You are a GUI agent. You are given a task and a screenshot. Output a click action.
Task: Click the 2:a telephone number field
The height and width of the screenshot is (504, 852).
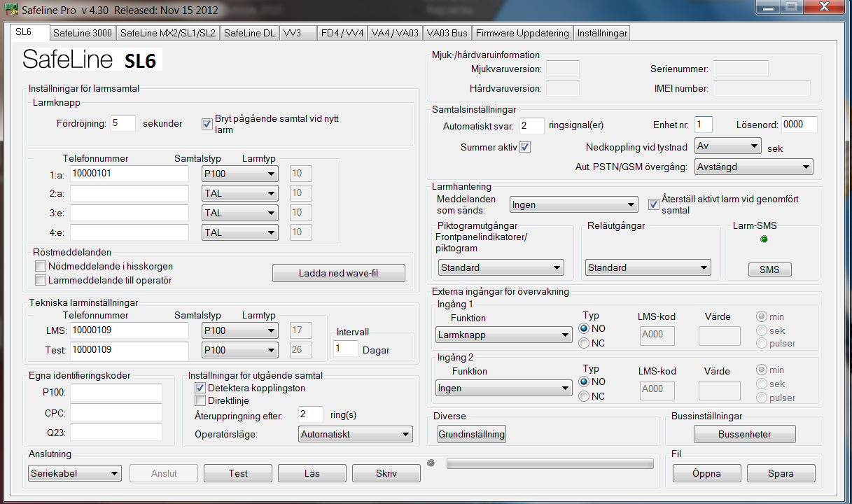(130, 193)
